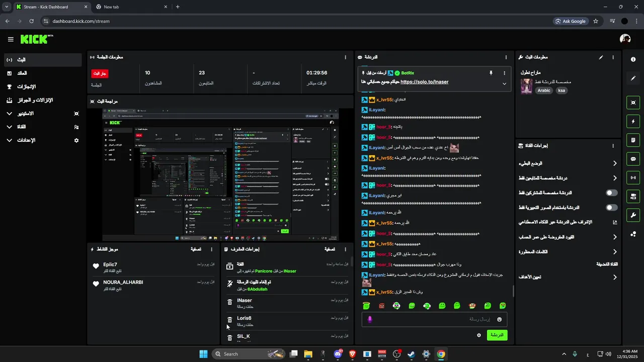The width and height of the screenshot is (644, 362).
Task: Edit stream info with the pencil icon
Action: coord(601,57)
